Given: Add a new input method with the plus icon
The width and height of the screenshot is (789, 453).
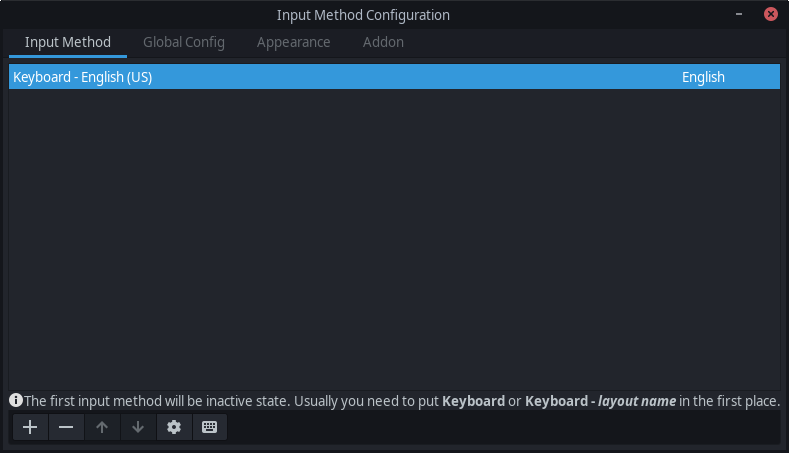Looking at the screenshot, I should [30, 427].
